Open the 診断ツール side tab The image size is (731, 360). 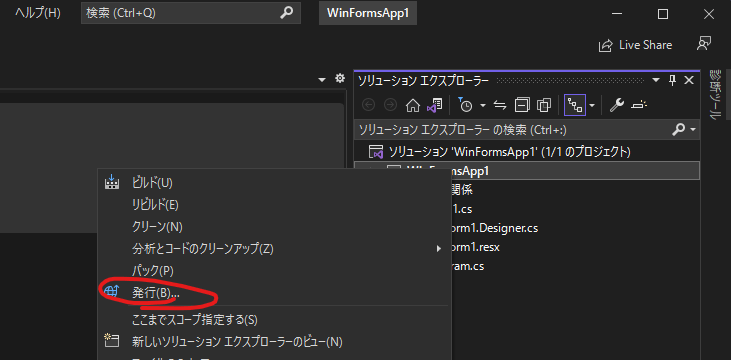715,95
